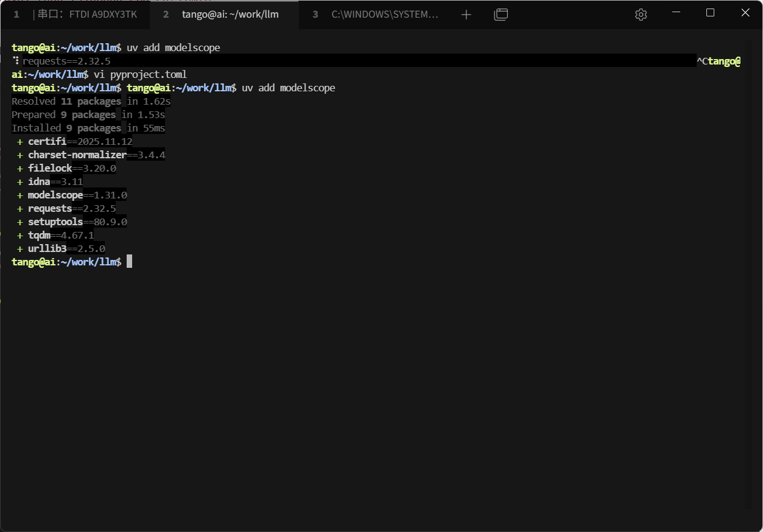
Task: Open the session window manager icon
Action: (501, 15)
